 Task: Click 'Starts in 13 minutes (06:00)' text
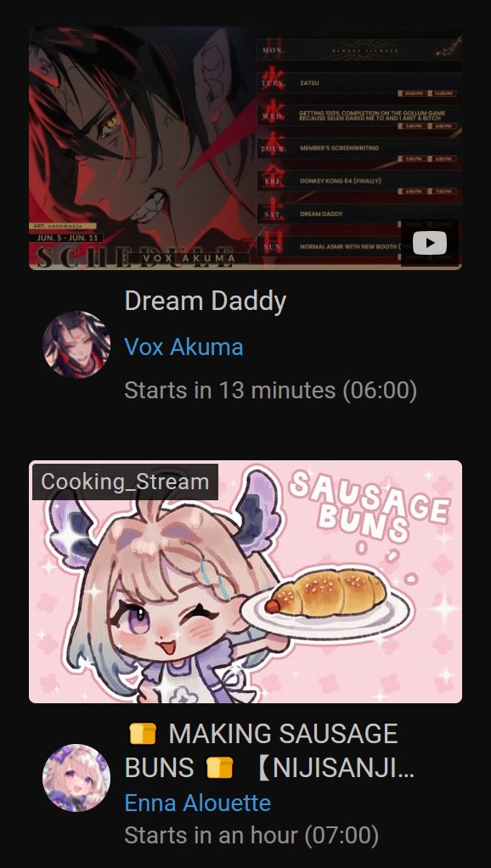coord(271,391)
